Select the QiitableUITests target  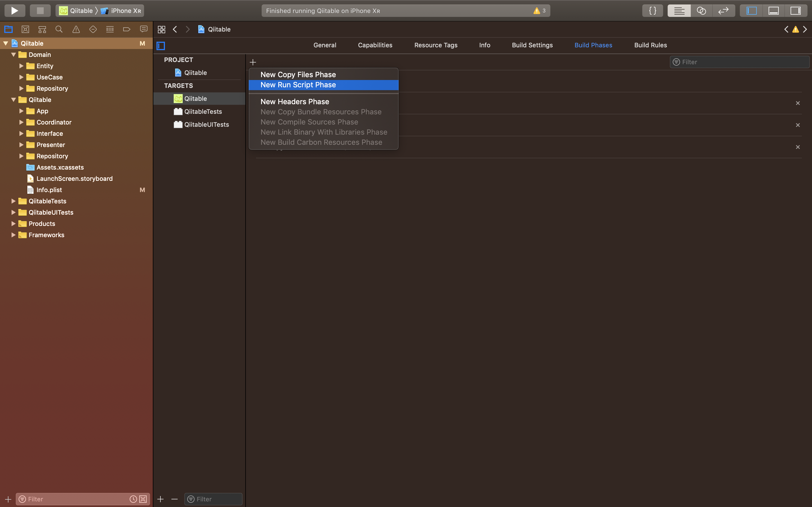tap(206, 124)
